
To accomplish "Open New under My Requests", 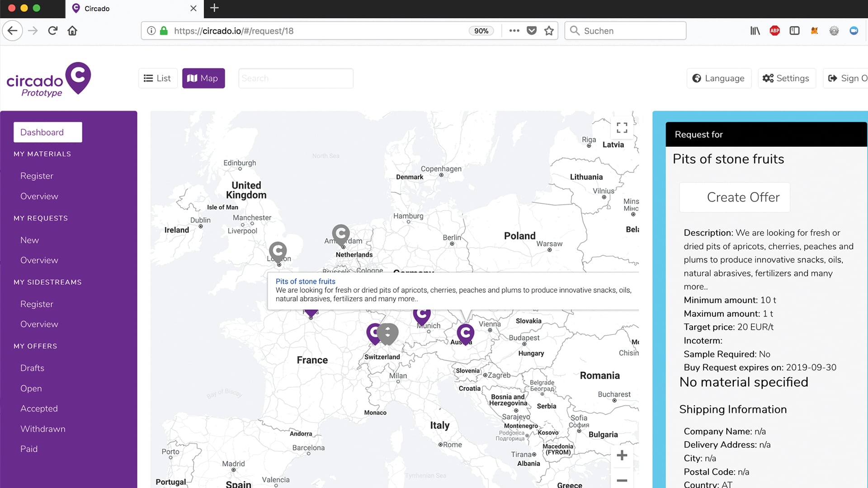I will (29, 240).
